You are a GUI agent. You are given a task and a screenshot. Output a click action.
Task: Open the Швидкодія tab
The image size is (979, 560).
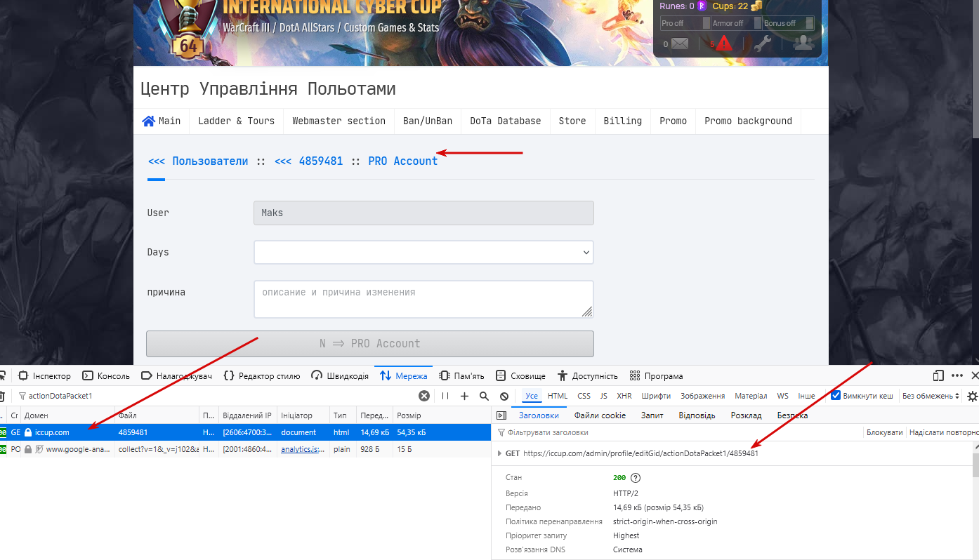(340, 375)
